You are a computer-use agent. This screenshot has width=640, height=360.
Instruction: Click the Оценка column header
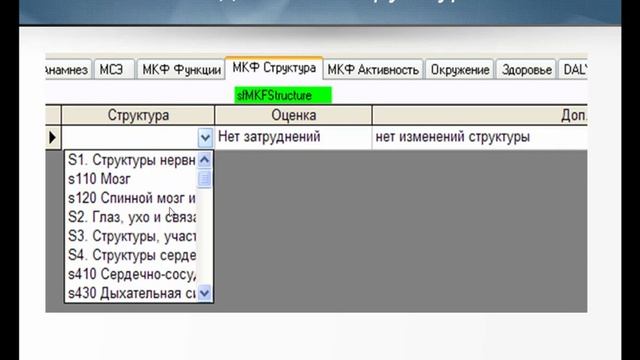(x=293, y=115)
